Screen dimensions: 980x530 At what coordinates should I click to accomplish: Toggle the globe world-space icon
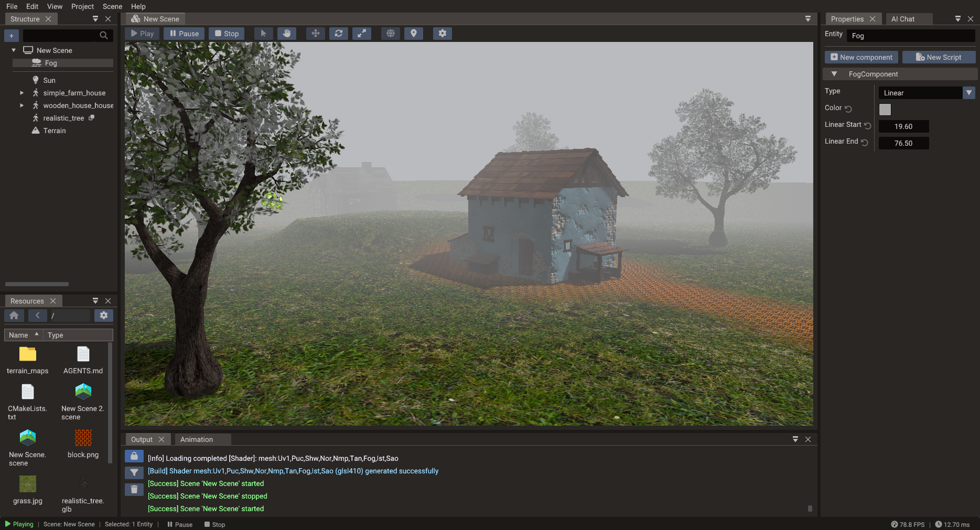click(391, 34)
